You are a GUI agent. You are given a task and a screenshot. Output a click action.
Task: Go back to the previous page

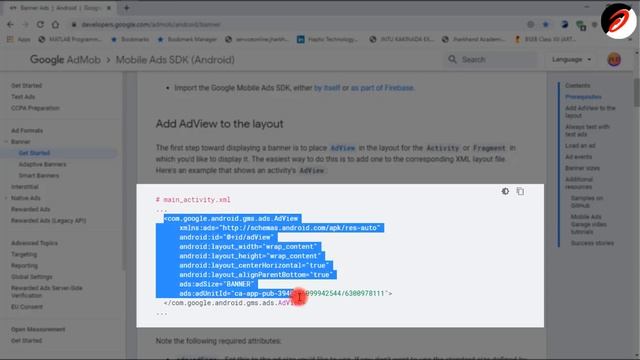pyautogui.click(x=10, y=24)
